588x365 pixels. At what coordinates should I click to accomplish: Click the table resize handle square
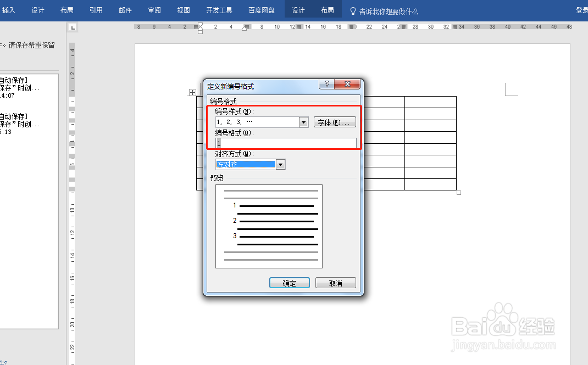pos(458,192)
